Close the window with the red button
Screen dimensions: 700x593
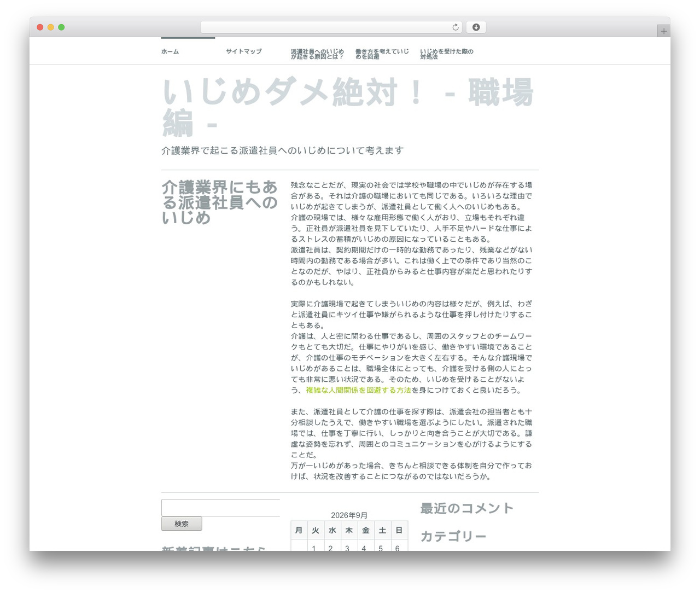40,27
